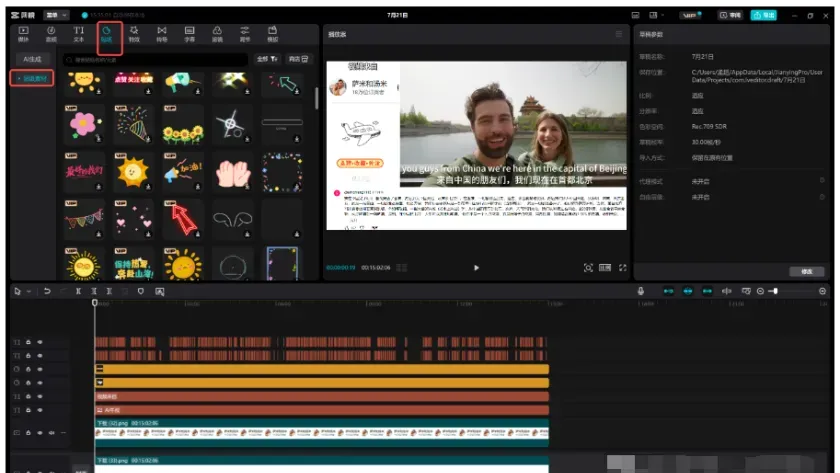The height and width of the screenshot is (473, 840).
Task: Enter fullscreen preview mode
Action: point(622,267)
